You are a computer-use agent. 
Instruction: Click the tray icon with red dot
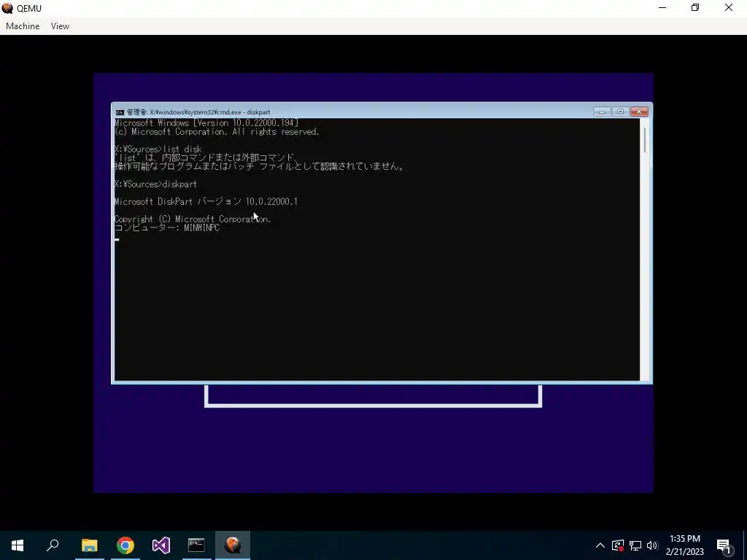coord(618,545)
